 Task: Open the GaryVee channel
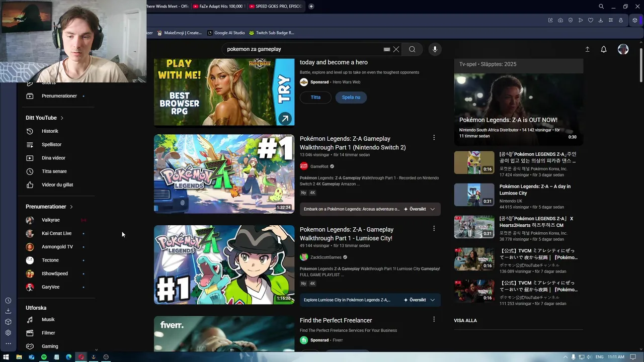pos(56,287)
